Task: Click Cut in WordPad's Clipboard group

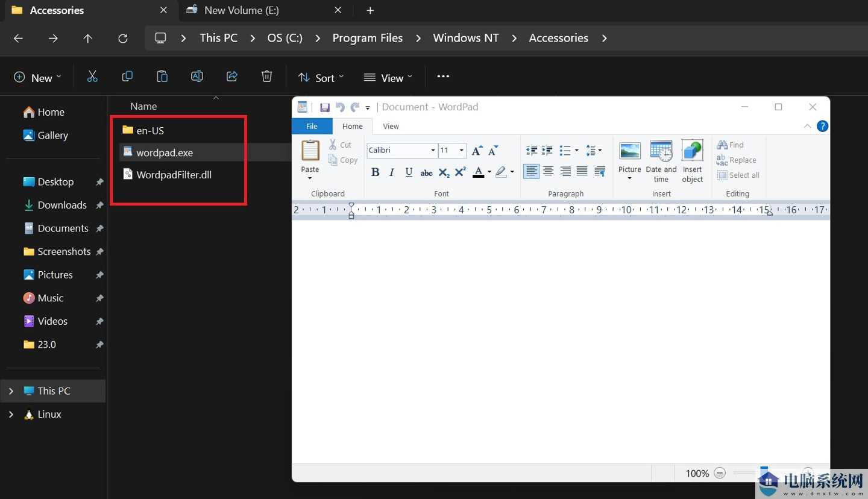Action: (x=341, y=145)
